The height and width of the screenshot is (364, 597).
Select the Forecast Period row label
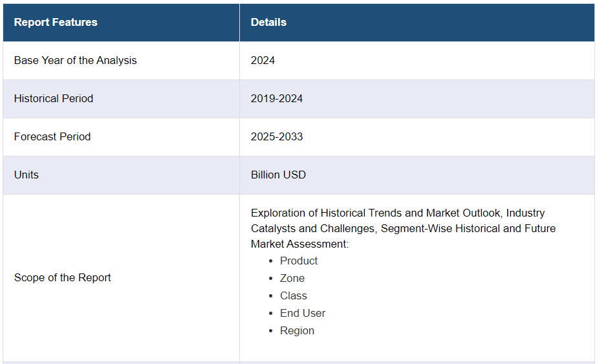tap(52, 136)
